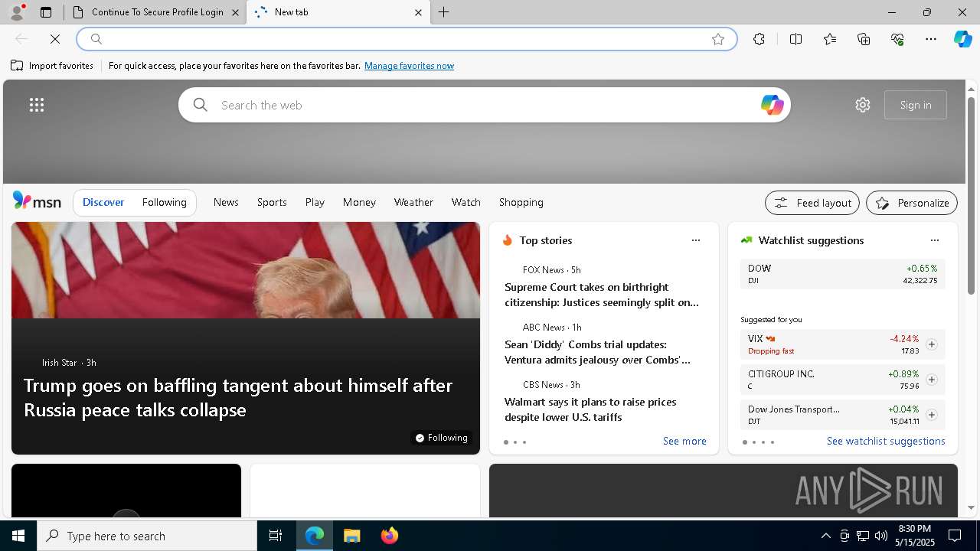Image resolution: width=980 pixels, height=551 pixels.
Task: Click the Feed layout button
Action: [x=812, y=203]
